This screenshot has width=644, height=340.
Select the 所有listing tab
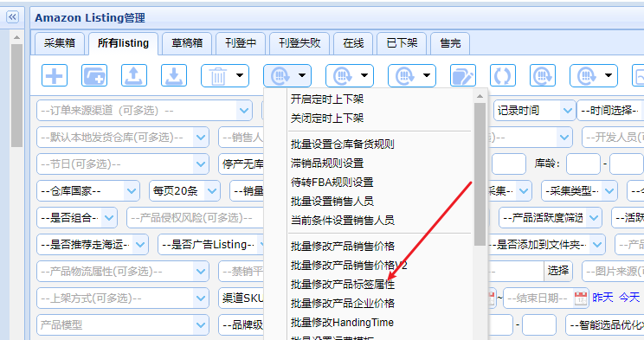click(123, 43)
